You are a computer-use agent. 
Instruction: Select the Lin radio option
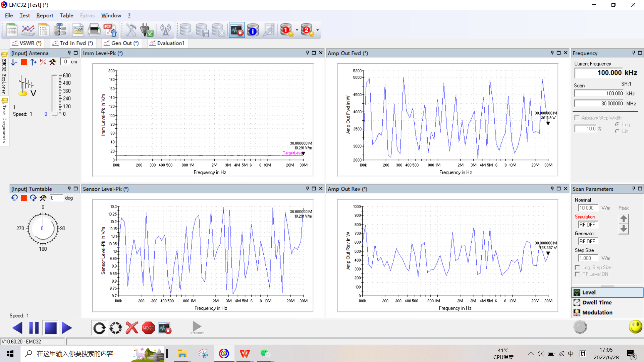click(x=617, y=131)
